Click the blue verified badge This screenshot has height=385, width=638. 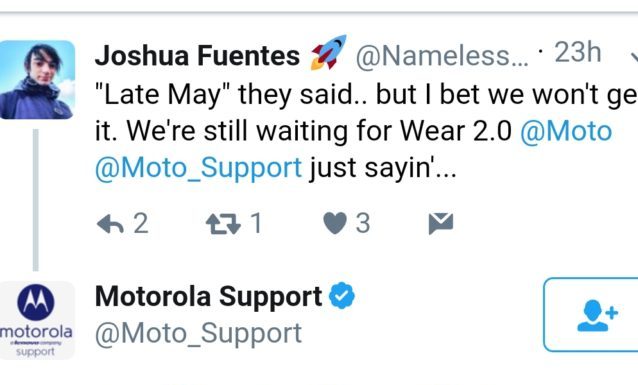coord(342,295)
